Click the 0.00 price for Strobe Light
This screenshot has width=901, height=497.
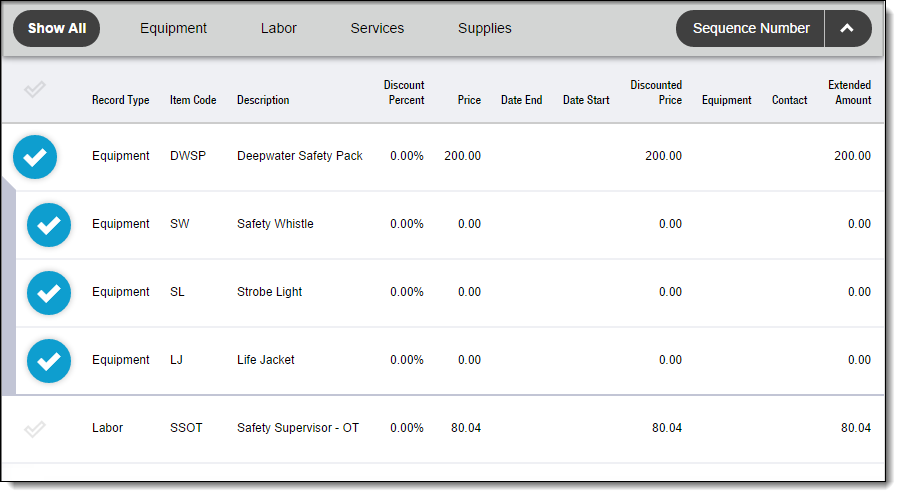(469, 292)
